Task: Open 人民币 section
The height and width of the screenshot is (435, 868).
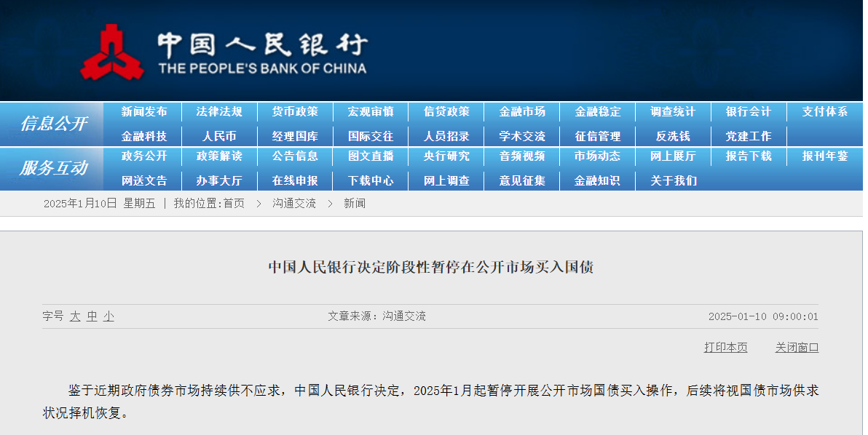Action: click(219, 136)
